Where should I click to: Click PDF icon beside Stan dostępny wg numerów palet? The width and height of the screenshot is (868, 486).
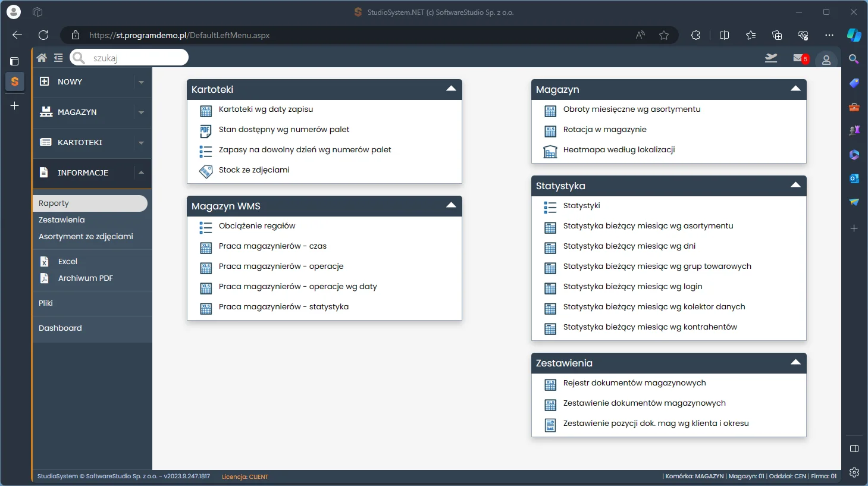(x=206, y=131)
